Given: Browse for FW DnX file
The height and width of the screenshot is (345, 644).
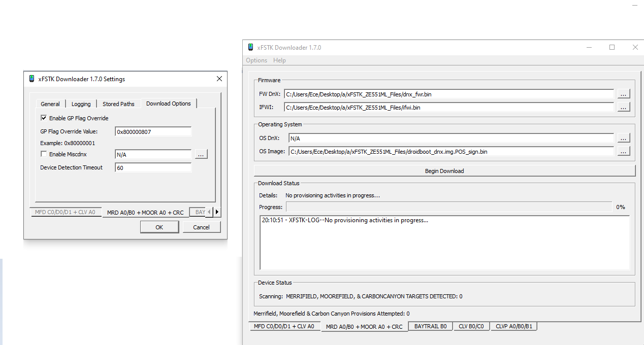Looking at the screenshot, I should coord(624,94).
